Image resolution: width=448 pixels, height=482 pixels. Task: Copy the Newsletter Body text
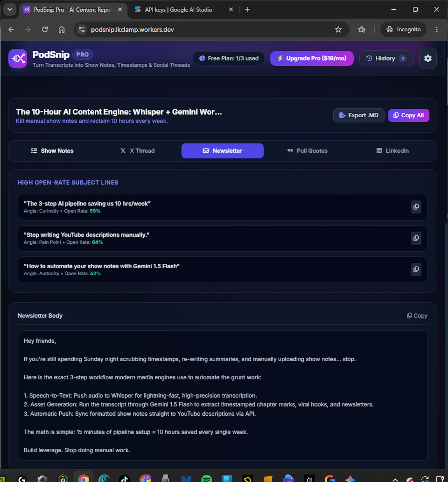point(417,316)
